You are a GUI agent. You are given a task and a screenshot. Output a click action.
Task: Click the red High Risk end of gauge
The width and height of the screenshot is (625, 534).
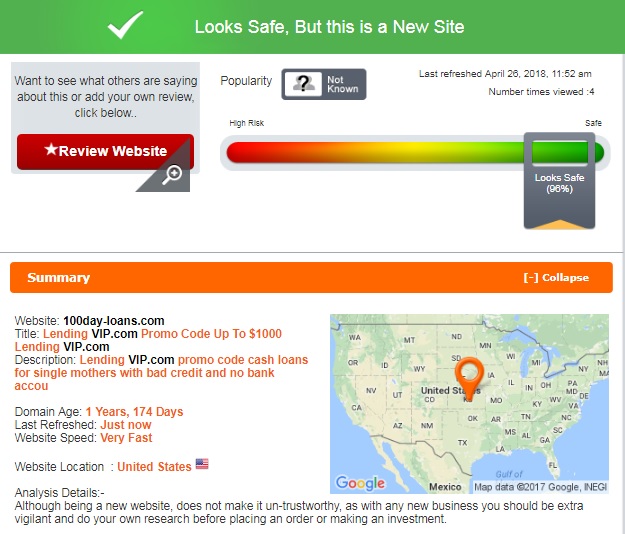pyautogui.click(x=239, y=152)
